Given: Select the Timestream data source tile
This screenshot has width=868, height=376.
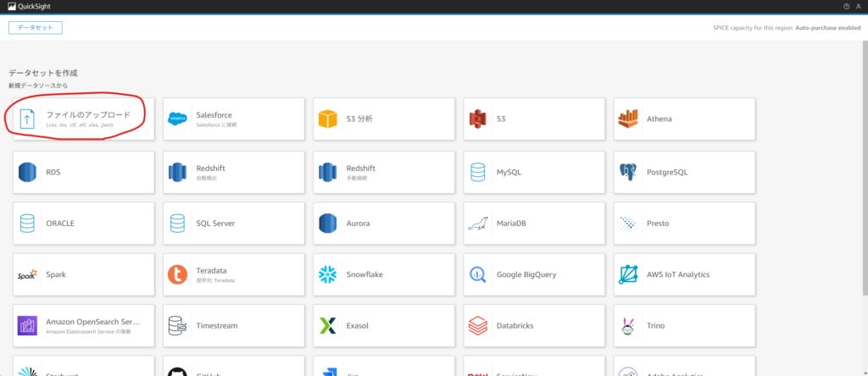Looking at the screenshot, I should click(234, 325).
